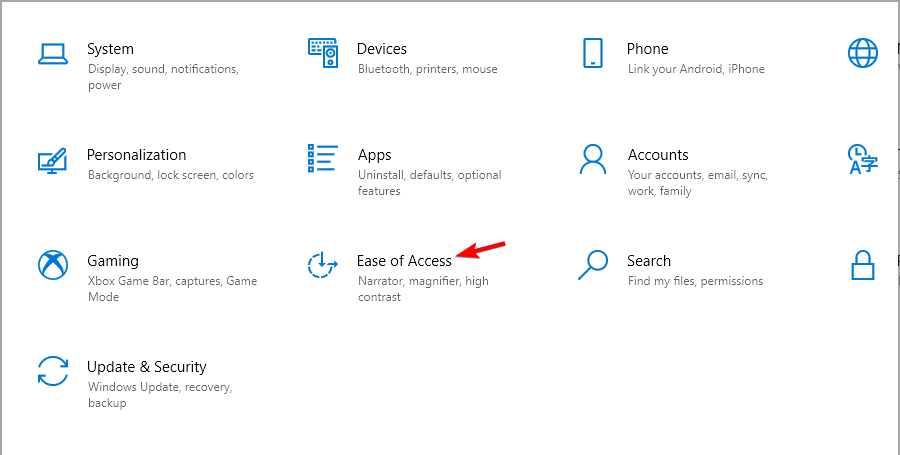
Task: Go to Personalization settings title
Action: [x=137, y=155]
